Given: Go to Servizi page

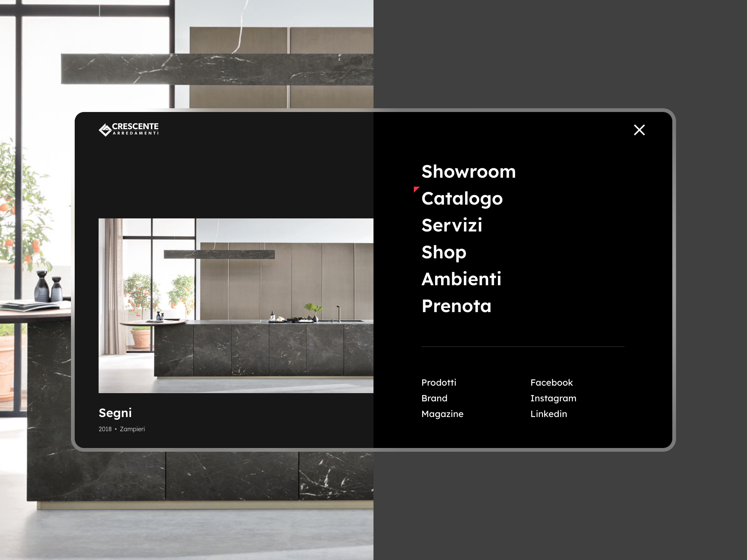Looking at the screenshot, I should tap(452, 225).
